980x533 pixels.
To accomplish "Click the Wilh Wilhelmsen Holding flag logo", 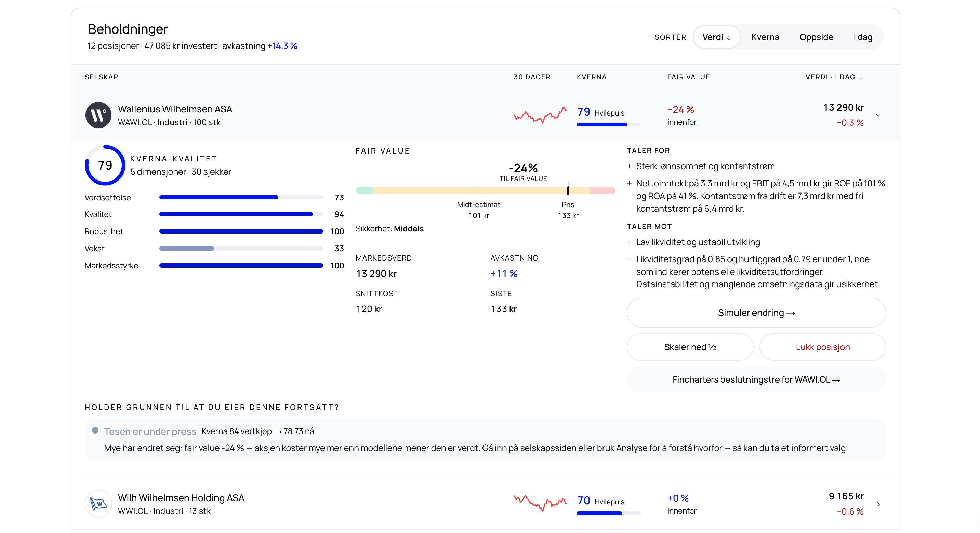I will [98, 504].
